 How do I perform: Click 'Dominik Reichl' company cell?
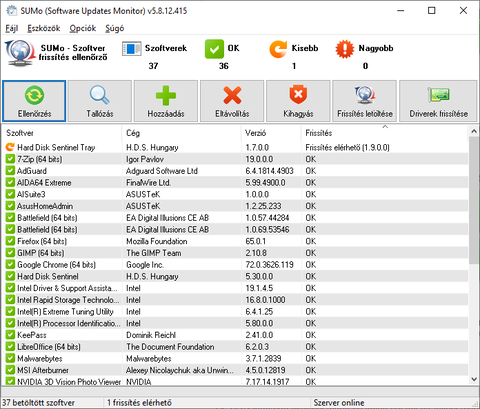(151, 335)
